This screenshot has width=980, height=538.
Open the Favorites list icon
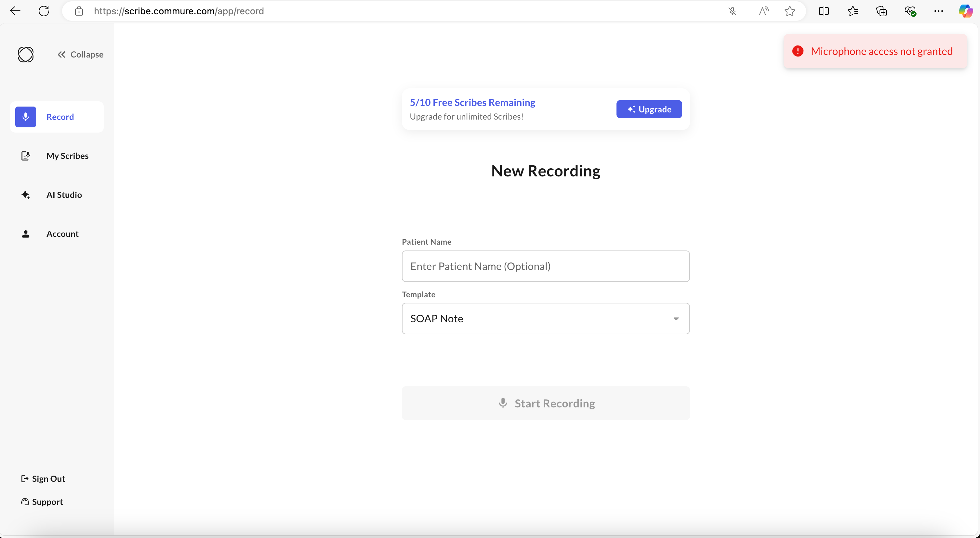(x=853, y=11)
